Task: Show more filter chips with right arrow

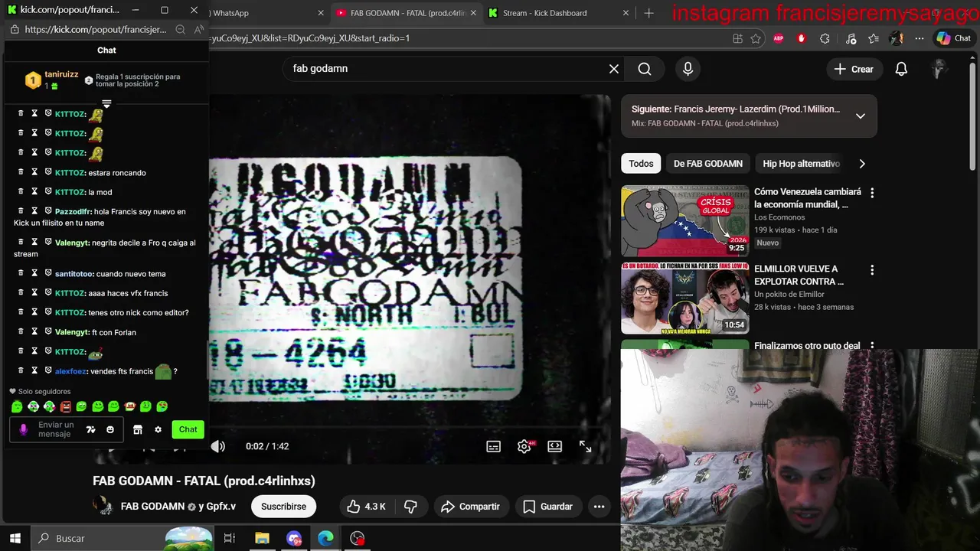Action: tap(862, 164)
